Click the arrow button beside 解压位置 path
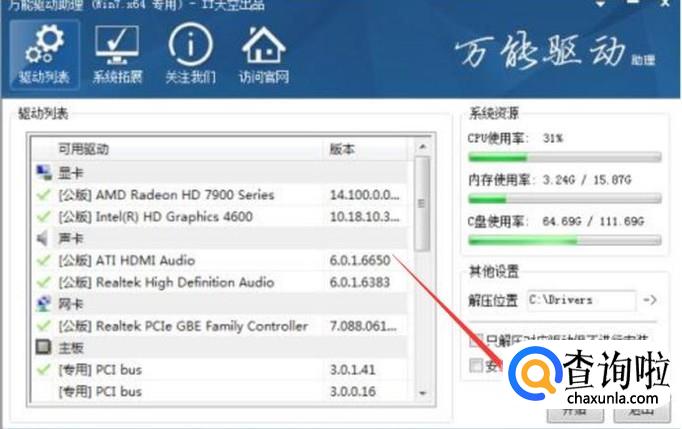The image size is (682, 429). click(x=650, y=300)
